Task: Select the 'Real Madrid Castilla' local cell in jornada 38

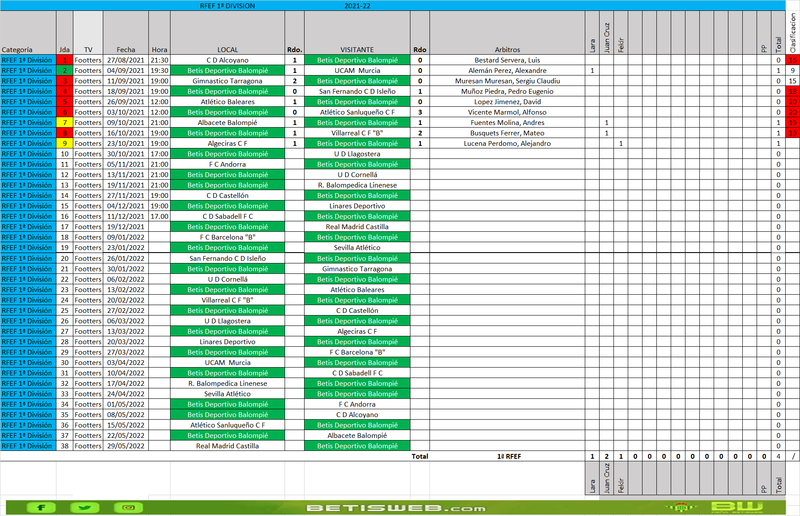Action: point(227,446)
